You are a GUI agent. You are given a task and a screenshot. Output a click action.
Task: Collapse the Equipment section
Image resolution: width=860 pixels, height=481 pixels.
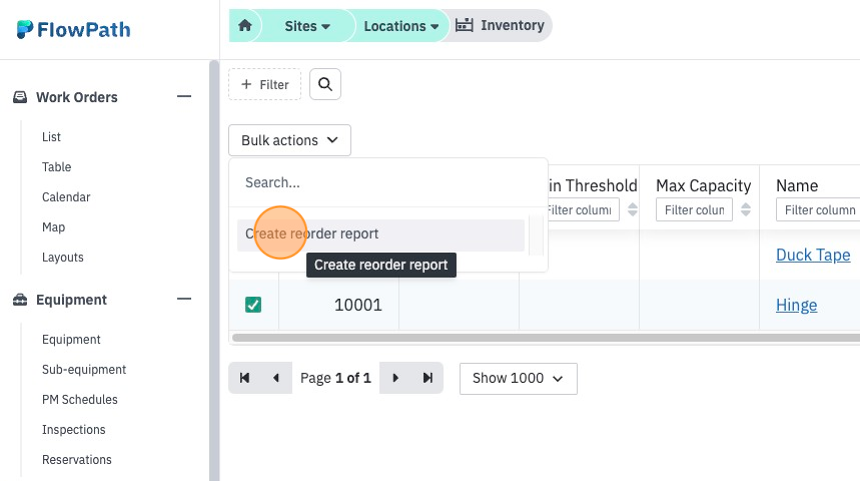point(184,299)
